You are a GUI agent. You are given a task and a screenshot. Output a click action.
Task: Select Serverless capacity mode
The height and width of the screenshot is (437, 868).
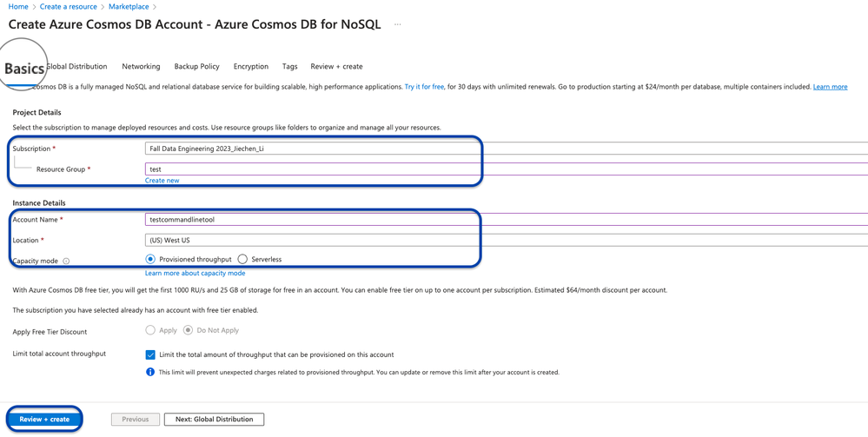pos(242,259)
